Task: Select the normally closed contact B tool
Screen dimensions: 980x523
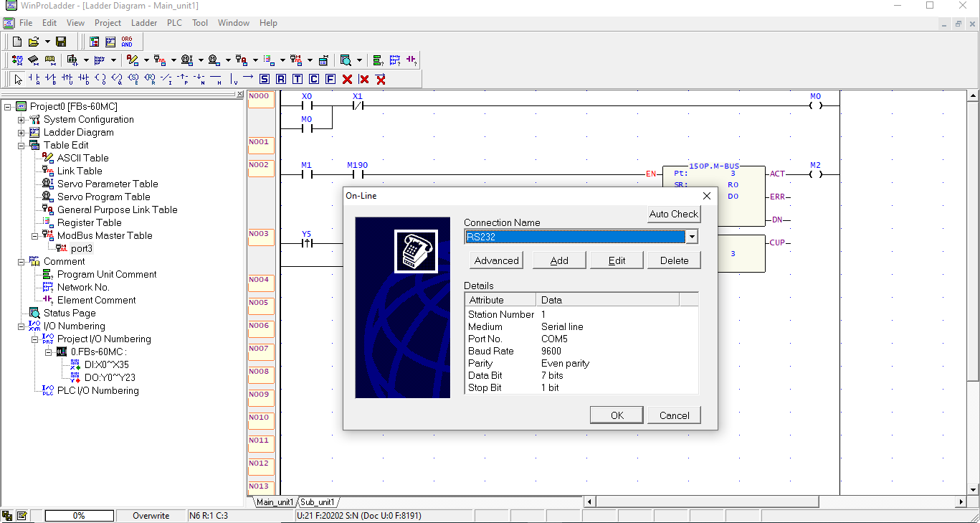Action: point(50,79)
